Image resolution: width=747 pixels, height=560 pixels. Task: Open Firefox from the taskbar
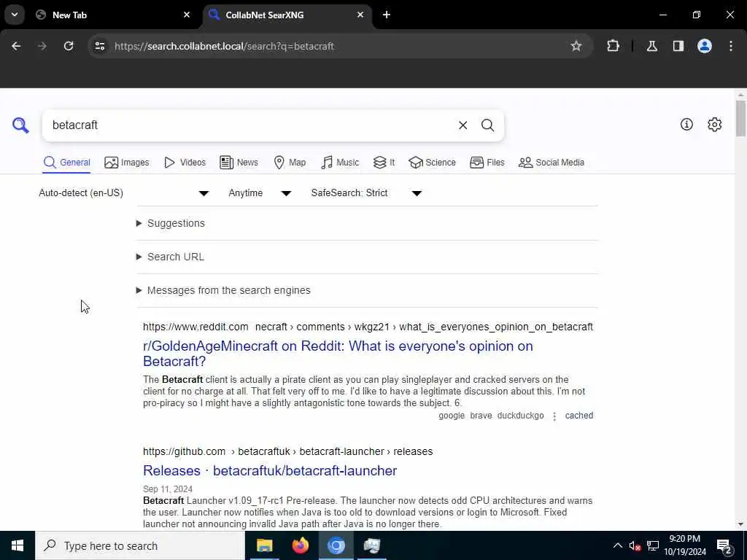point(300,545)
